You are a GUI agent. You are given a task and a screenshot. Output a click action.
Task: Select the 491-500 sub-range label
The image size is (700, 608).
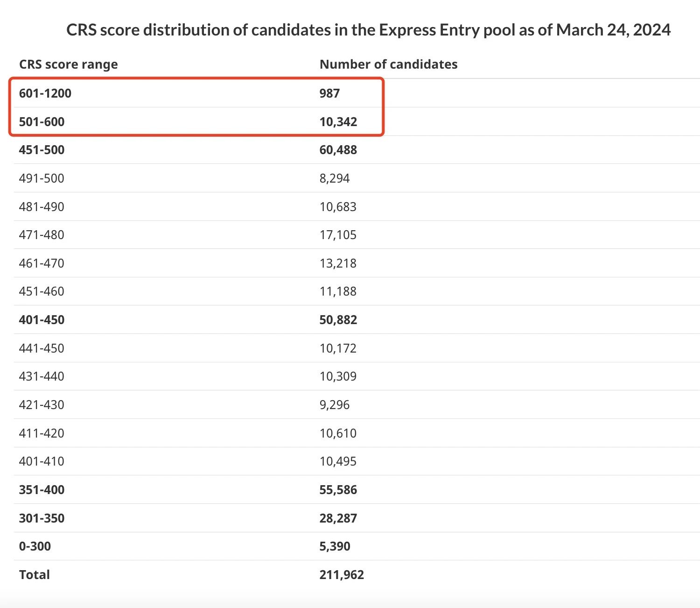[x=42, y=178]
